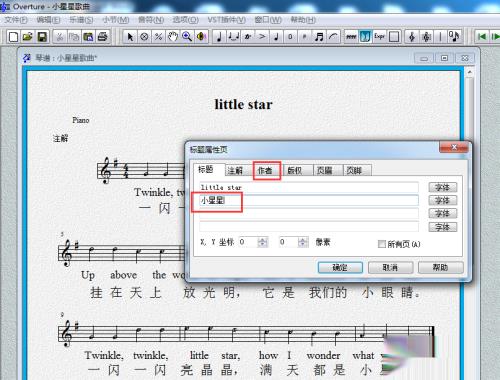Close the 标题属性页 dialog
The width and height of the screenshot is (500, 380).
454,147
